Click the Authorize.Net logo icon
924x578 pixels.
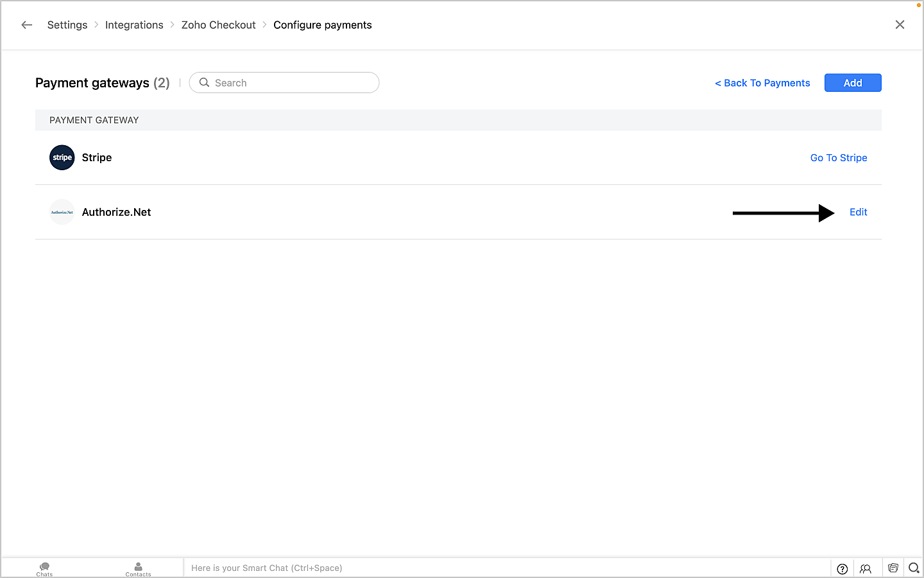[62, 212]
